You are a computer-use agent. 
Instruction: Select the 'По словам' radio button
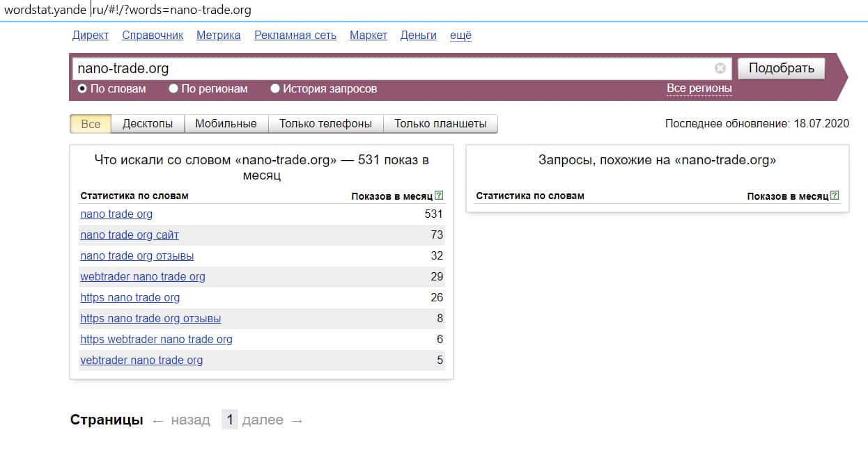[x=82, y=89]
